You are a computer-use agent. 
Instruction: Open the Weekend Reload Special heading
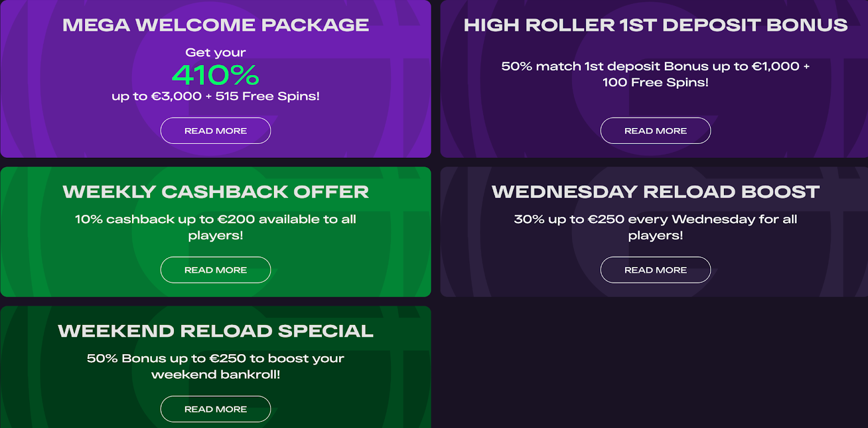pyautogui.click(x=215, y=331)
